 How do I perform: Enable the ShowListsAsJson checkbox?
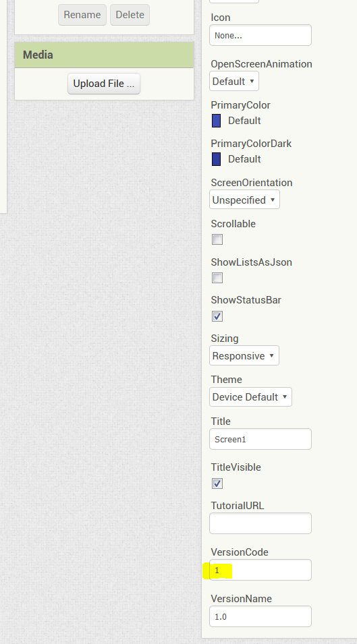(x=217, y=278)
